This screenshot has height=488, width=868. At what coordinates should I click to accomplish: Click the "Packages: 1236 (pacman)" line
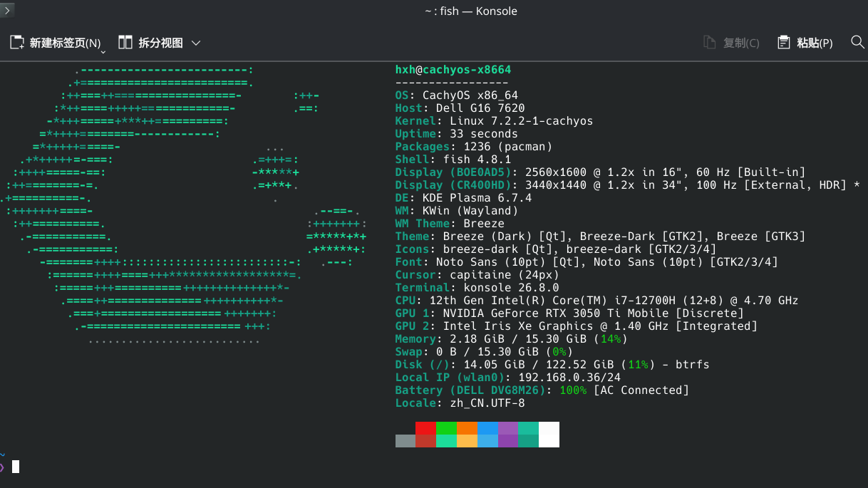point(474,147)
